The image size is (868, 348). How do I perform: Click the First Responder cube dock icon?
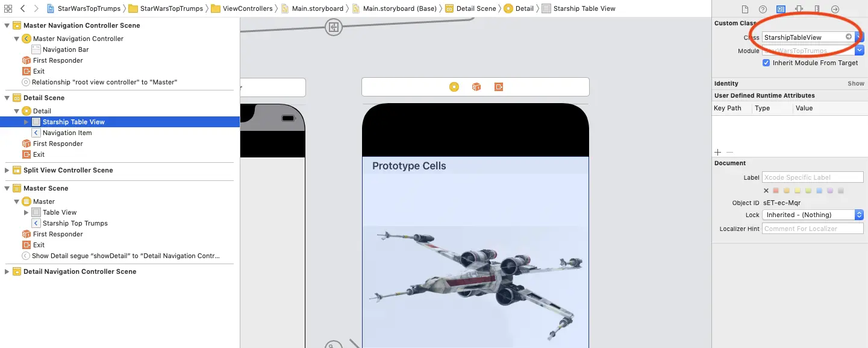point(476,87)
